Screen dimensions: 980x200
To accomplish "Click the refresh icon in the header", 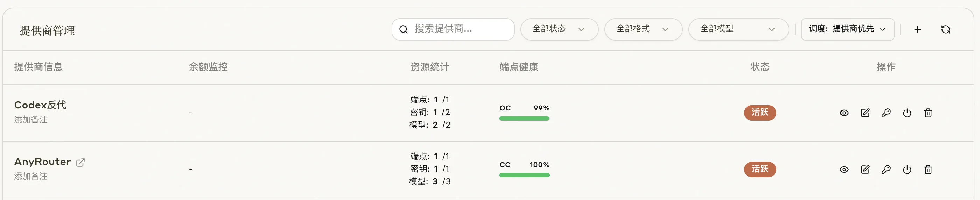I will pos(945,30).
